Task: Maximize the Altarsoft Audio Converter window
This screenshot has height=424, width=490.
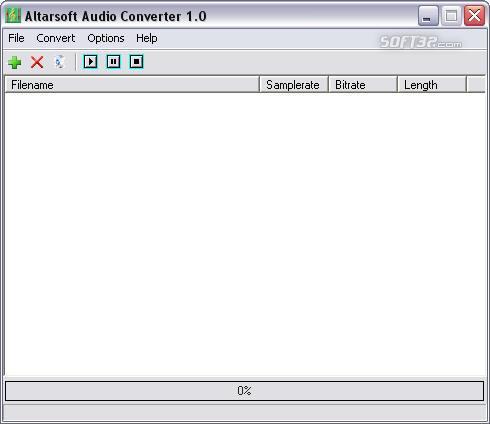Action: tap(451, 15)
